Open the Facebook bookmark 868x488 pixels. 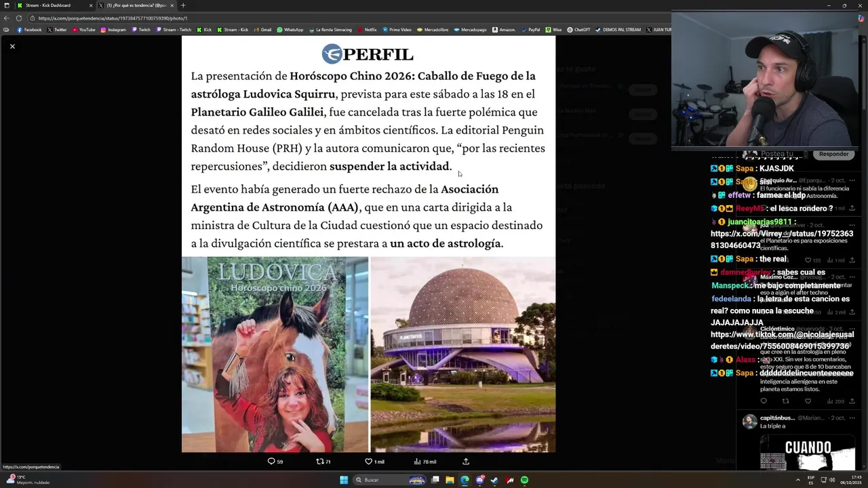tap(29, 30)
